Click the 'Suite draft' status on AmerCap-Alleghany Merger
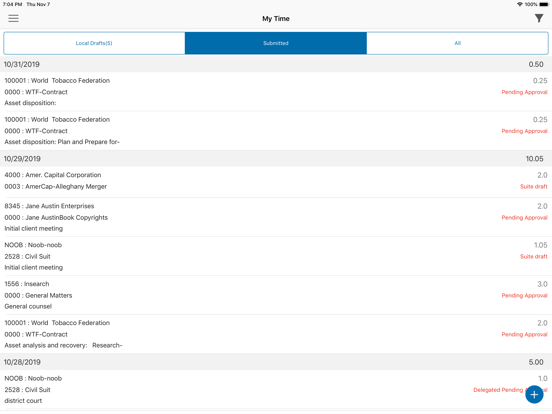 click(534, 187)
